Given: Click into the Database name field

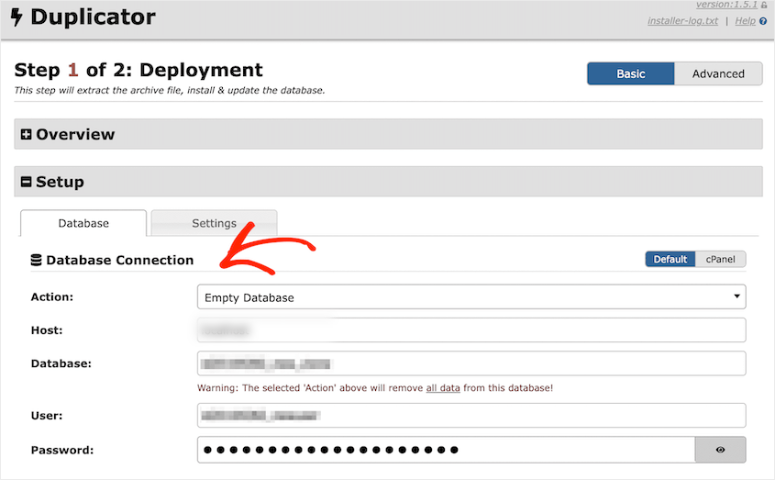Looking at the screenshot, I should (x=472, y=363).
